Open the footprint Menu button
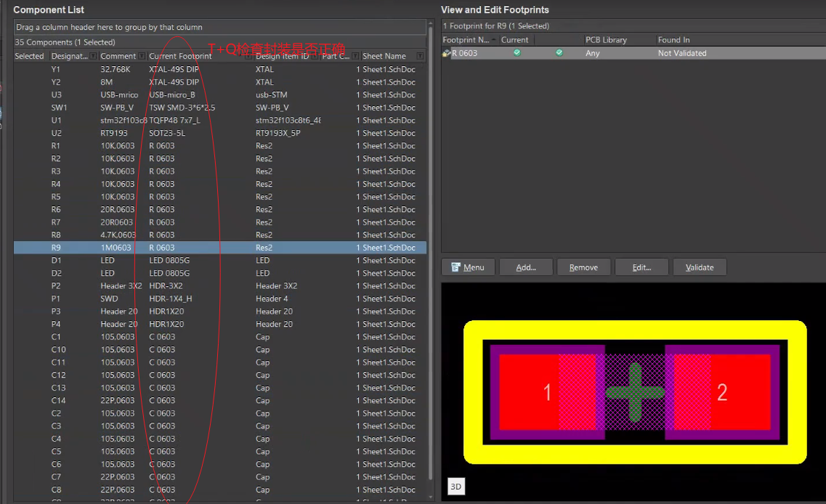This screenshot has width=826, height=504. (469, 267)
